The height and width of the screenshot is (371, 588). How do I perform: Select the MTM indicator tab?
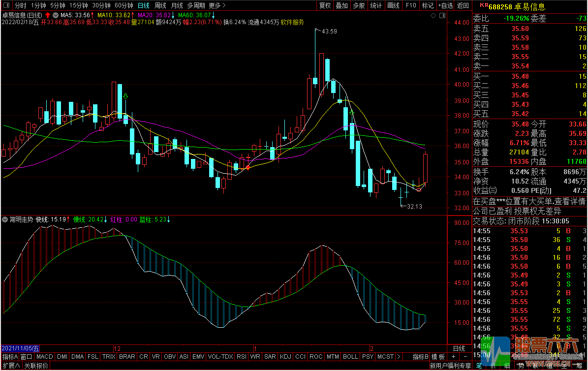[333, 357]
